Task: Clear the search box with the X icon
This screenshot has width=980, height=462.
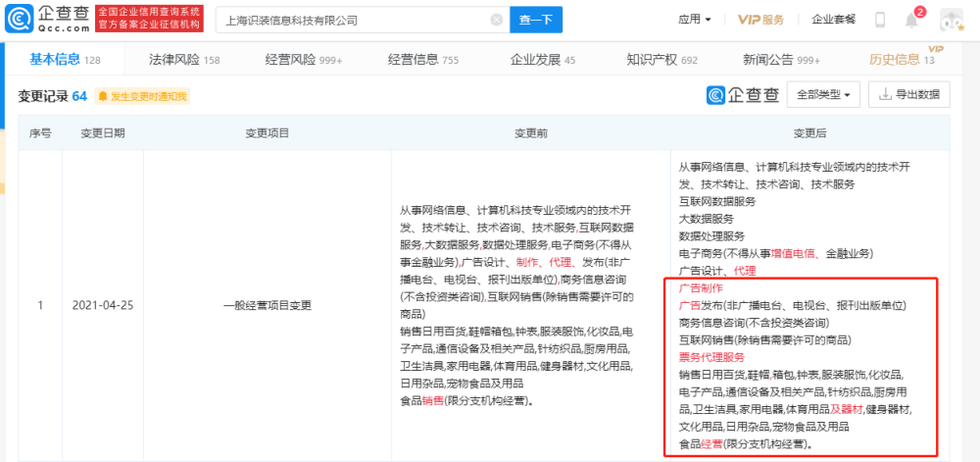Action: point(497,20)
